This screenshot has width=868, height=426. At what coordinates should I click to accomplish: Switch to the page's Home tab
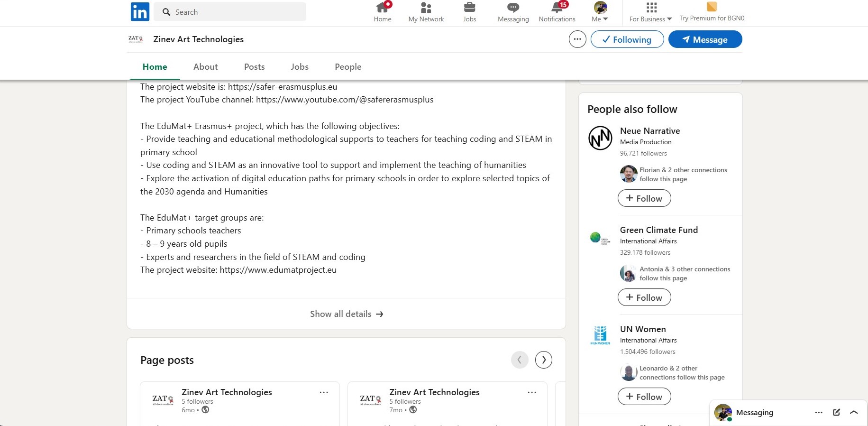[x=155, y=67]
